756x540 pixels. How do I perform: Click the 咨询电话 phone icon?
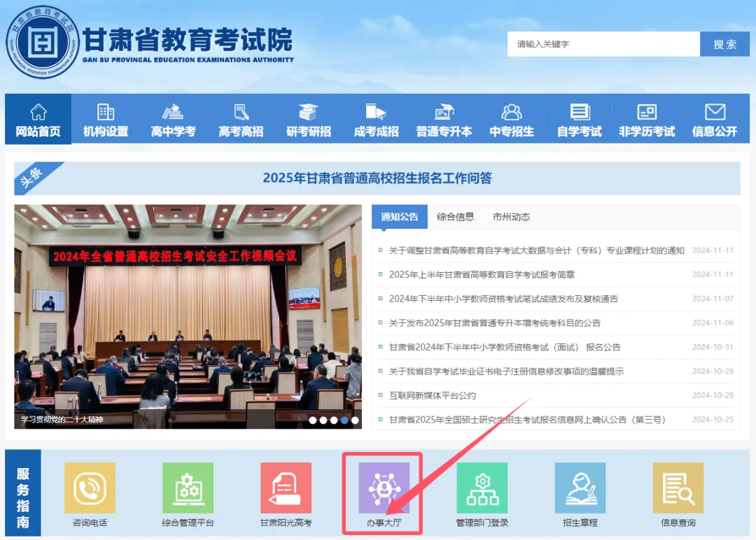tap(90, 488)
